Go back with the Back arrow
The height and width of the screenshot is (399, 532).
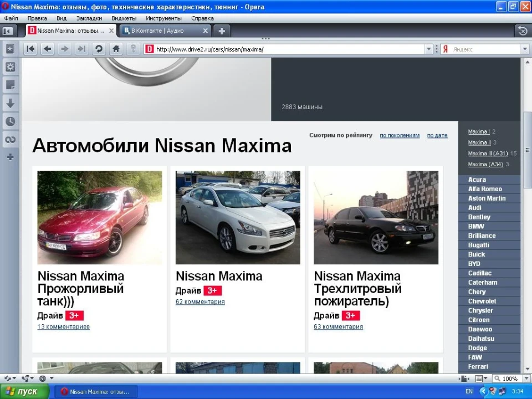48,49
